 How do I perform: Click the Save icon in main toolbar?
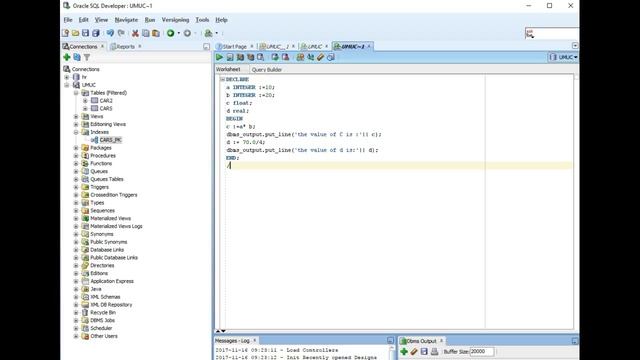pyautogui.click(x=85, y=33)
